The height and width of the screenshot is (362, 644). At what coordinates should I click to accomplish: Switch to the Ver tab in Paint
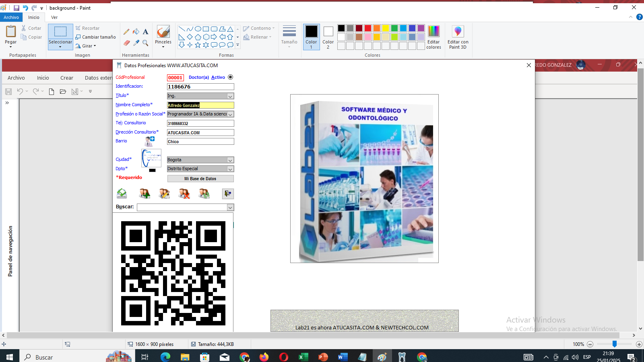click(x=54, y=17)
